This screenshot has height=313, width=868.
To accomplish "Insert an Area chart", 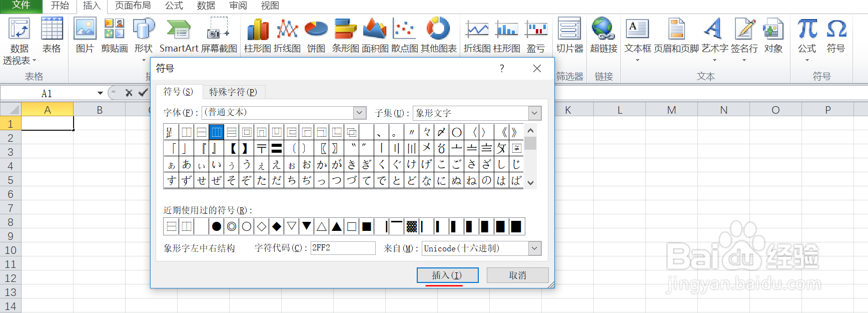I will (375, 35).
